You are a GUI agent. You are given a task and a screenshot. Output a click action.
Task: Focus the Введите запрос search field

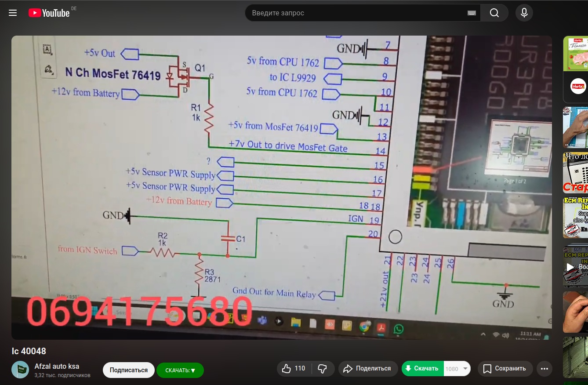pos(356,13)
